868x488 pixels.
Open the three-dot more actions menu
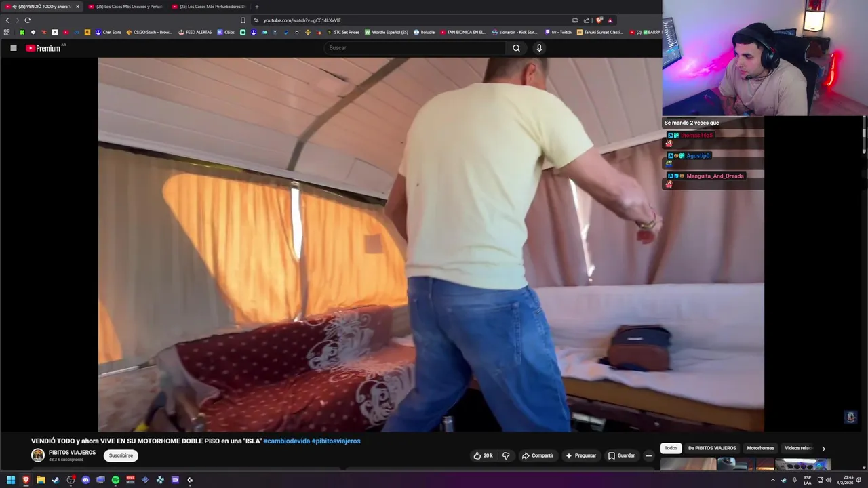(x=649, y=455)
